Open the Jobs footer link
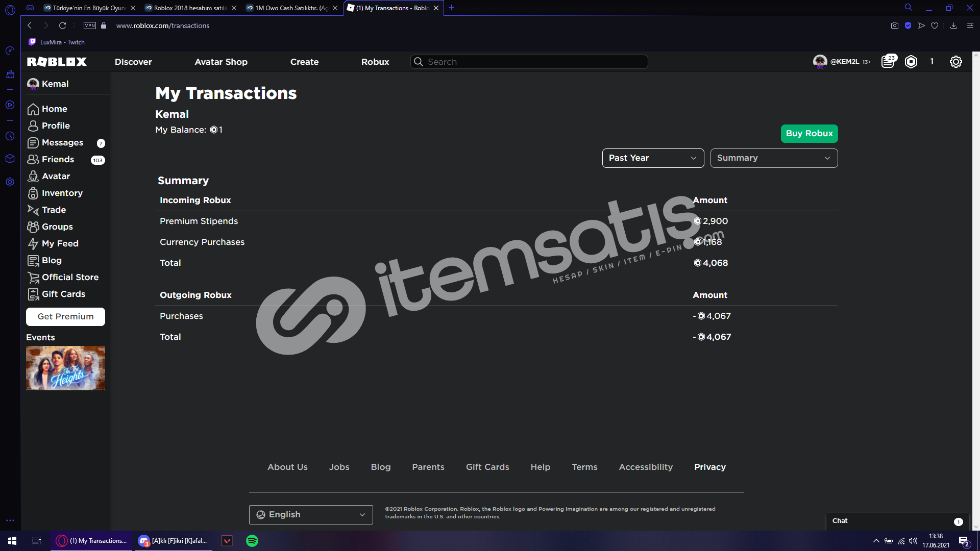This screenshot has width=980, height=551. click(x=339, y=467)
